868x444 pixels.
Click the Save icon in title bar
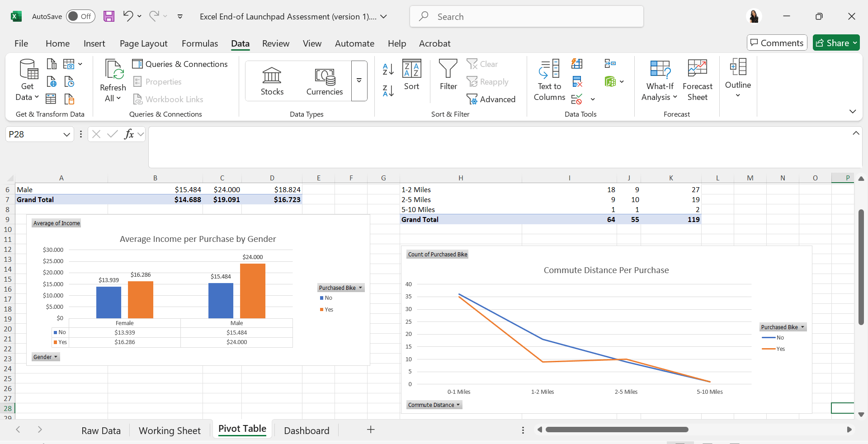[109, 17]
